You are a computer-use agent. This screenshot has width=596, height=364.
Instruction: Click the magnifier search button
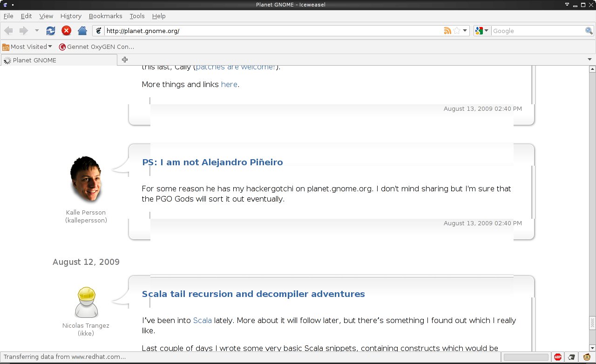(589, 31)
